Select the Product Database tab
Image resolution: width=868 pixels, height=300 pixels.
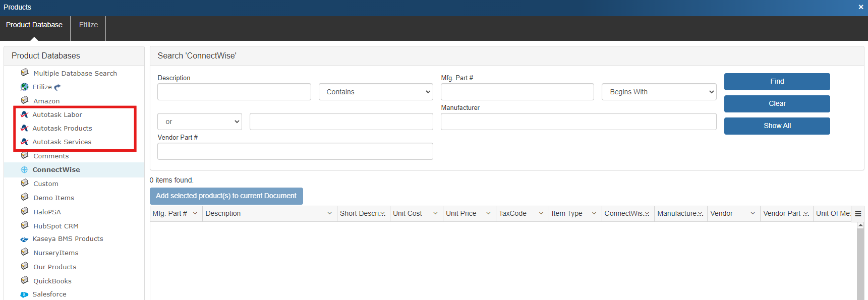(x=34, y=25)
